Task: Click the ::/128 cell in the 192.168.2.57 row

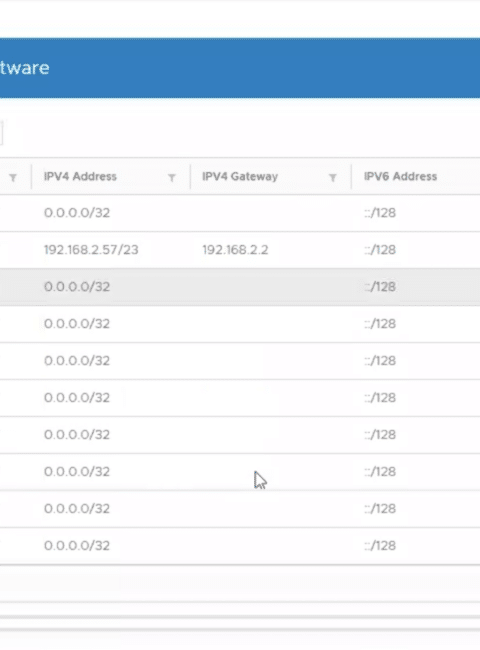Action: click(380, 250)
